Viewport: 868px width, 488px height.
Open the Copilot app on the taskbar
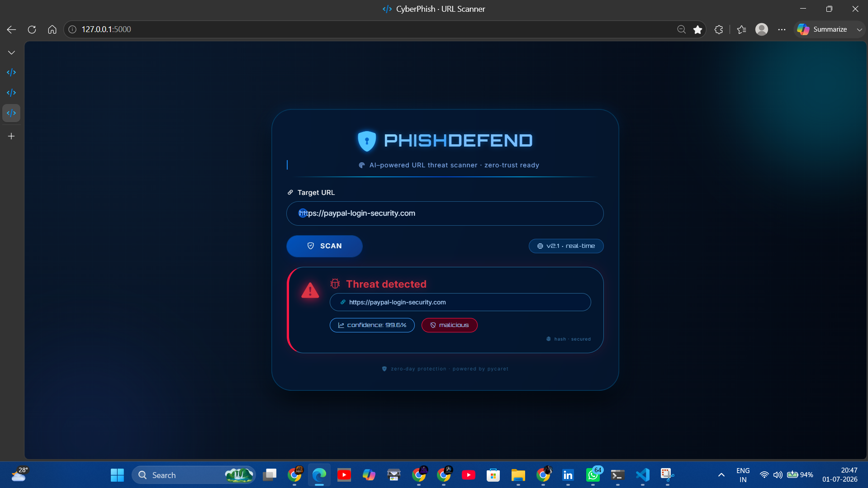369,475
